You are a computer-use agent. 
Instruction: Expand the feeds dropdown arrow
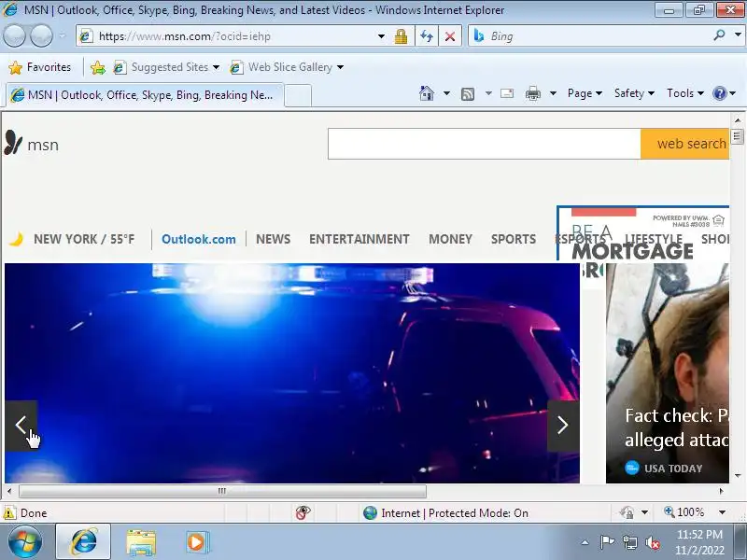tap(488, 93)
